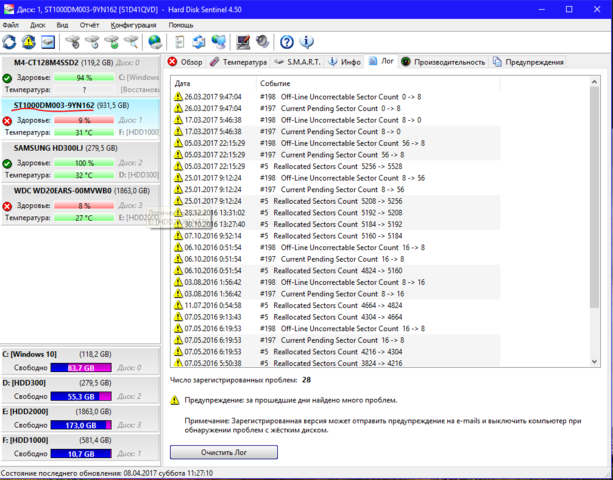Click the 100 % health bar of SAMSUNG HD300LJ

84,163
